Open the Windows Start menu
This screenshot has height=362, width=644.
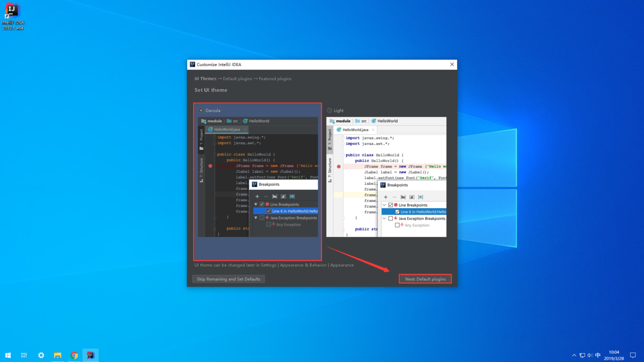pos(8,355)
